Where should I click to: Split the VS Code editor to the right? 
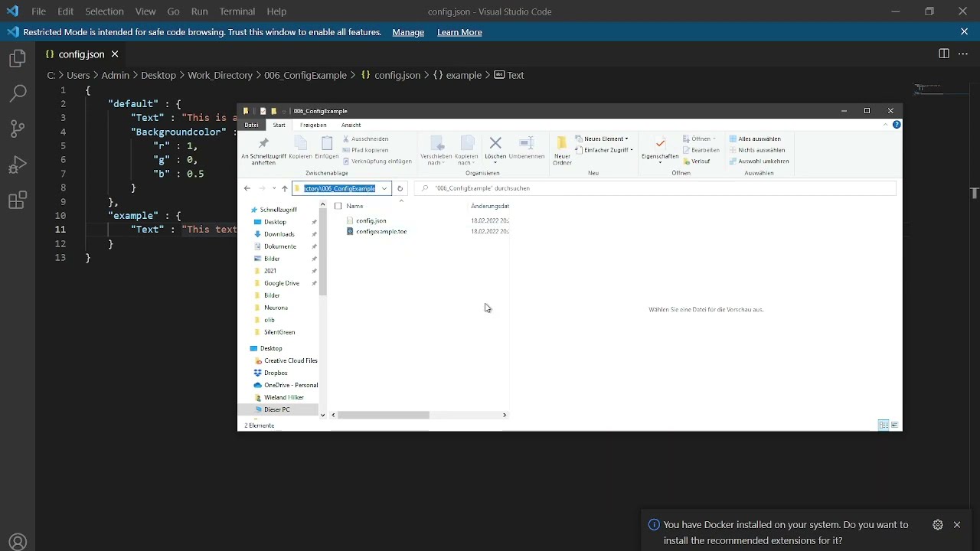click(x=944, y=54)
